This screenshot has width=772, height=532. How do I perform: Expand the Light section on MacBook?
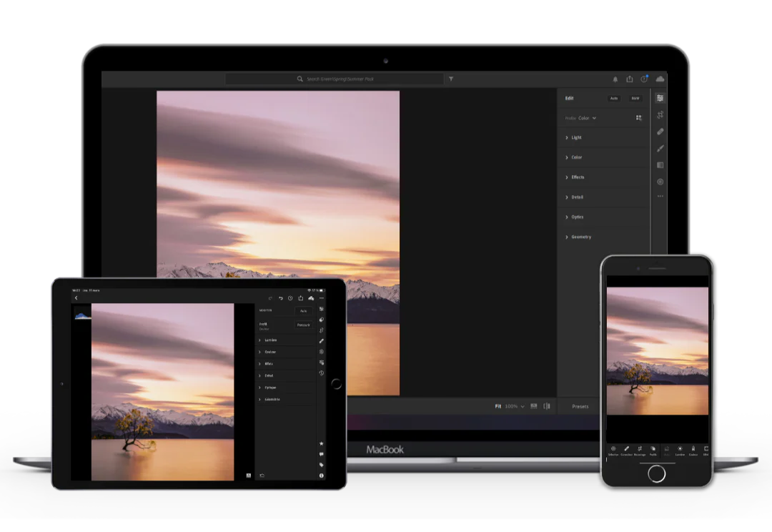[x=576, y=137]
